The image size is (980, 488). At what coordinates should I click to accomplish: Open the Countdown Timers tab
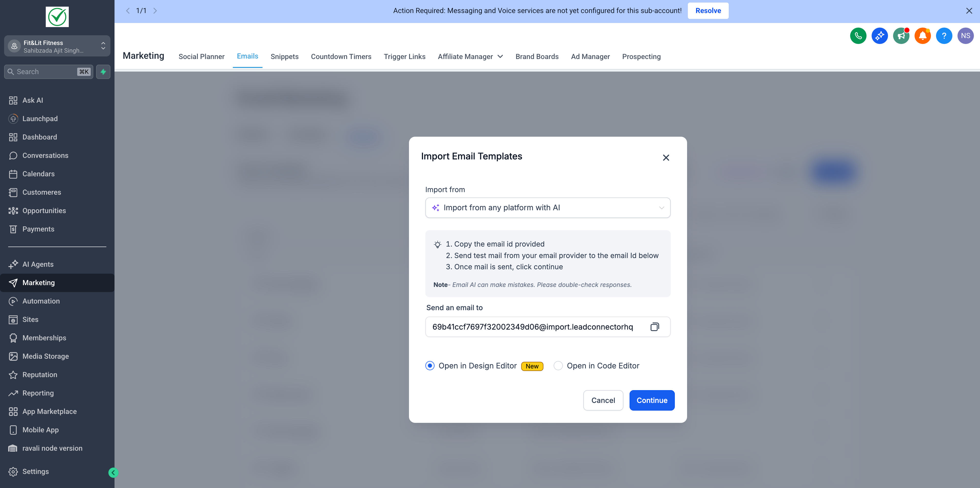click(341, 56)
